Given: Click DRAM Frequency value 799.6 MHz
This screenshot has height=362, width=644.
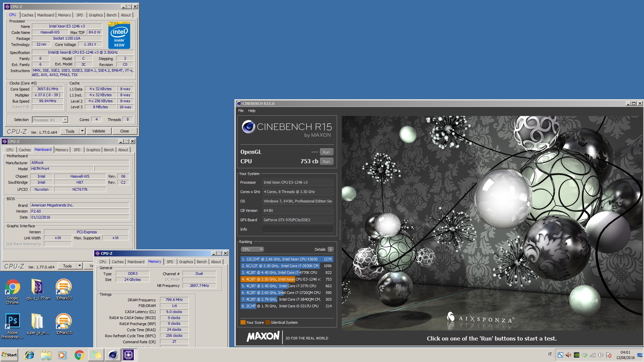Looking at the screenshot, I should point(174,300).
